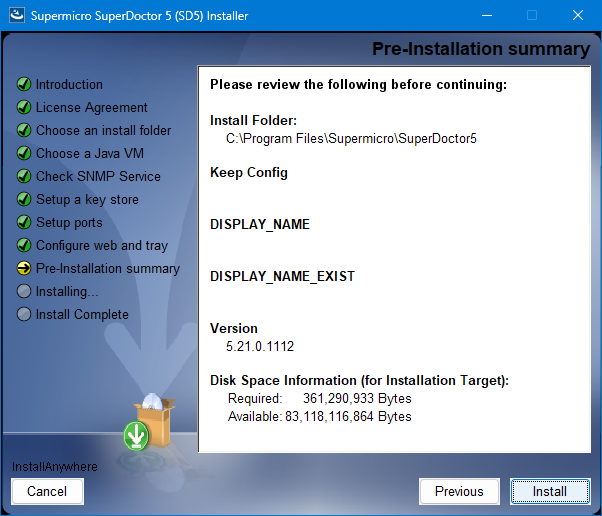Select the Configure web and tray step
The width and height of the screenshot is (602, 516).
102,246
